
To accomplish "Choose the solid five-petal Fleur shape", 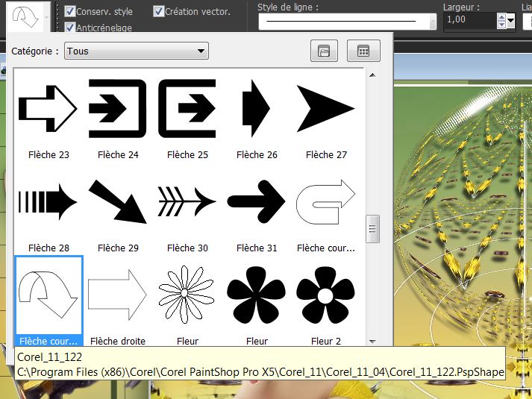I will point(256,295).
